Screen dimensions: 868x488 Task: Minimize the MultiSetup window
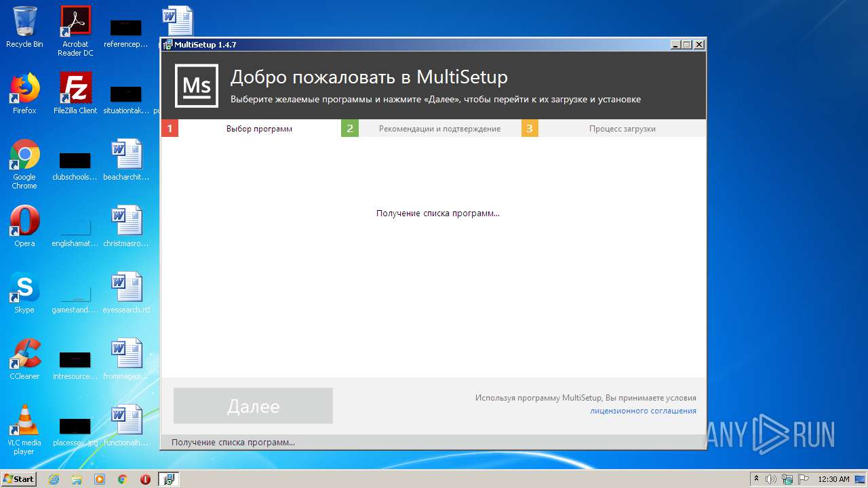click(675, 45)
